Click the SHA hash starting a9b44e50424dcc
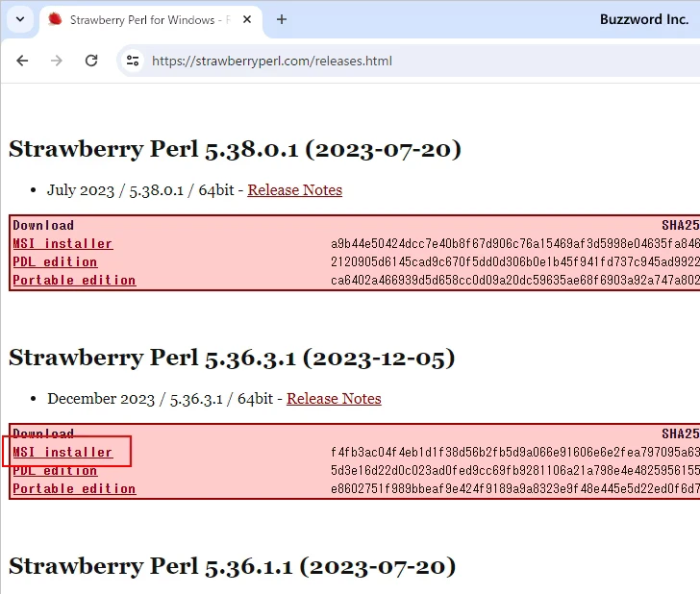700x594 pixels. pyautogui.click(x=515, y=244)
